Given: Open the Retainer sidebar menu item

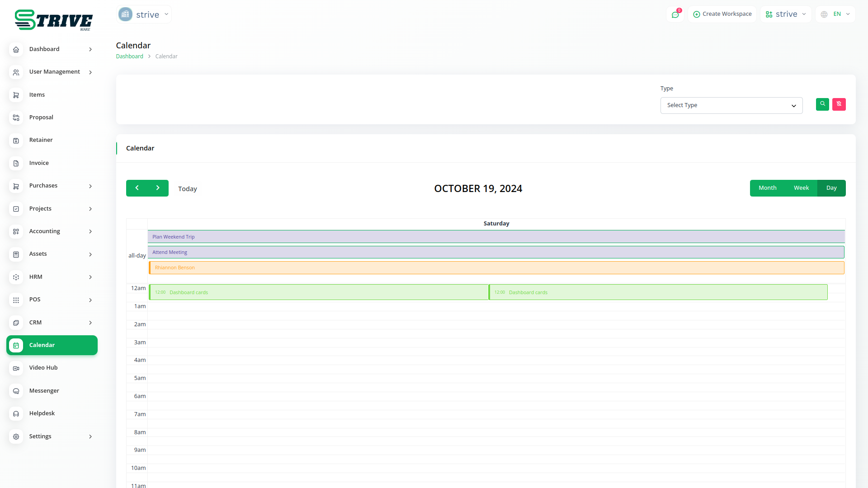Looking at the screenshot, I should 41,140.
